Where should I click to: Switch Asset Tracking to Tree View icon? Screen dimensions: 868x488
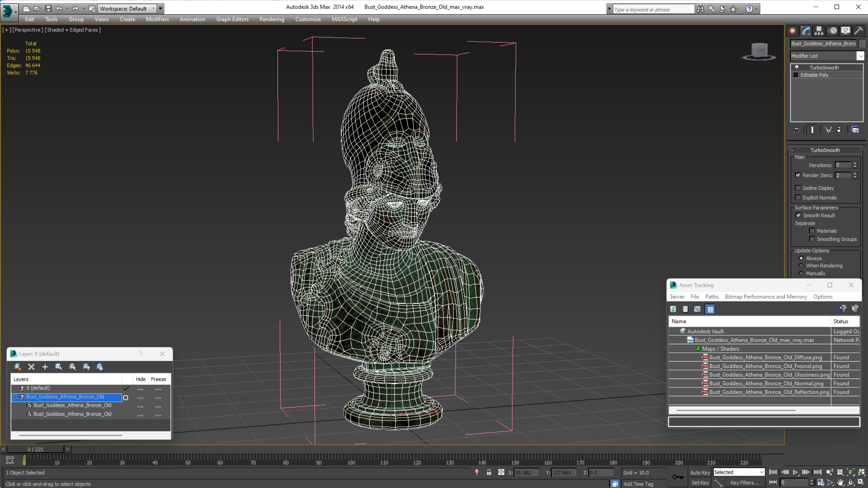(698, 309)
